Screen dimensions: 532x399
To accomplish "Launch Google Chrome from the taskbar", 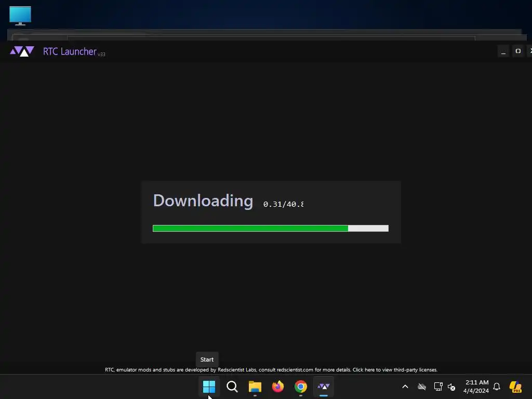I will (x=301, y=387).
